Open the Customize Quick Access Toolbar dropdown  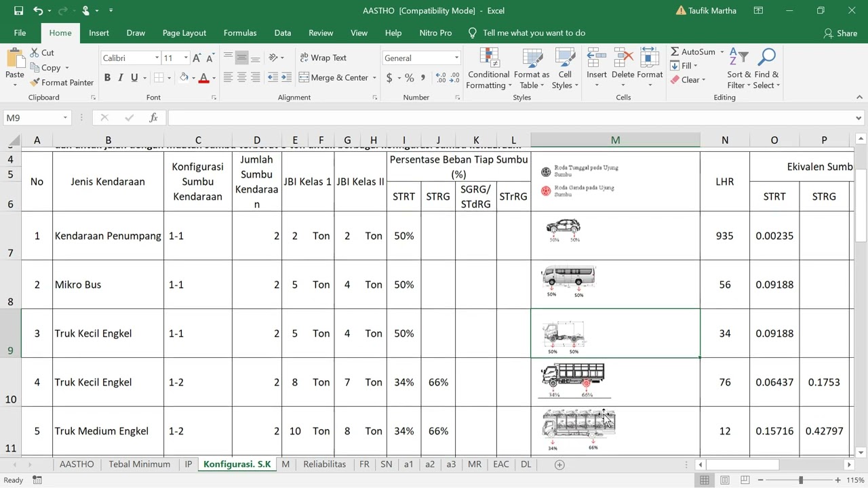pos(111,11)
